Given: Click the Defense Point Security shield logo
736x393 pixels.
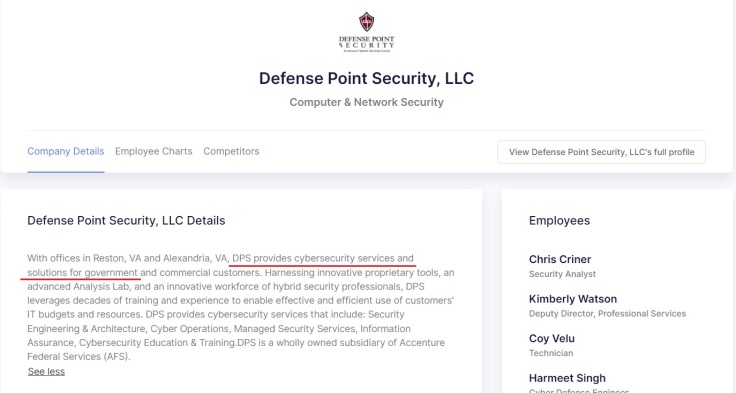Looking at the screenshot, I should coord(367,32).
